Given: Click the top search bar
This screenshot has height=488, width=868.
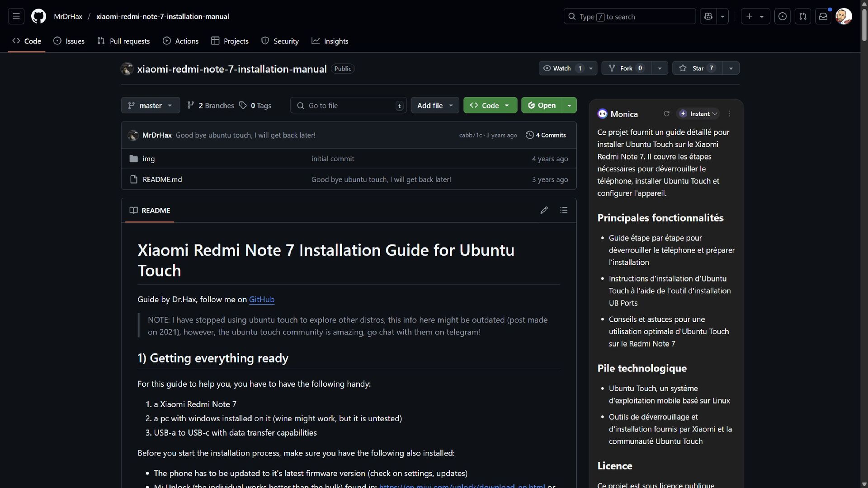Looking at the screenshot, I should pos(630,17).
